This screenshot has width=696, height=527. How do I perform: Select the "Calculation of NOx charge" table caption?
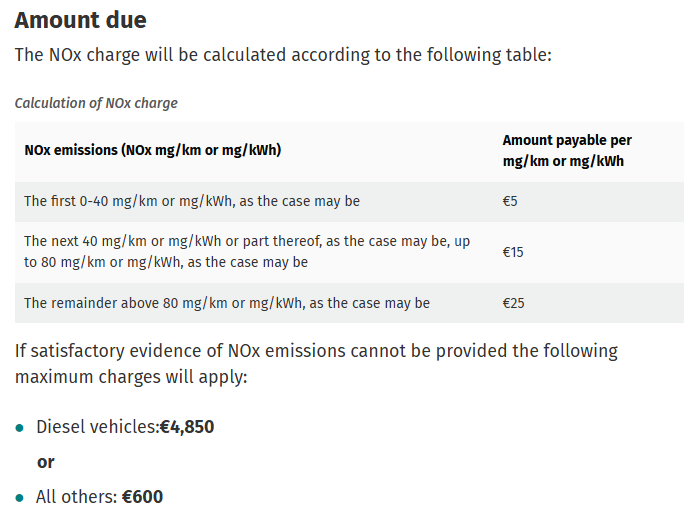(96, 103)
